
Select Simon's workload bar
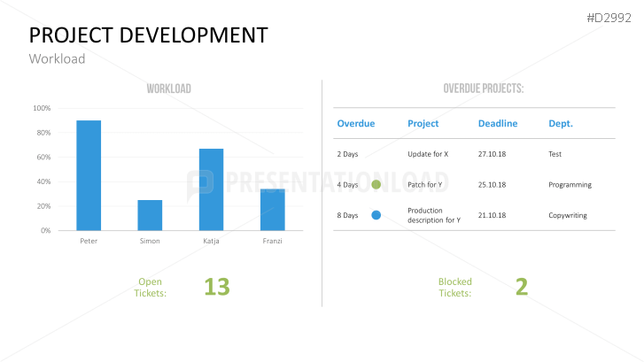coord(150,215)
